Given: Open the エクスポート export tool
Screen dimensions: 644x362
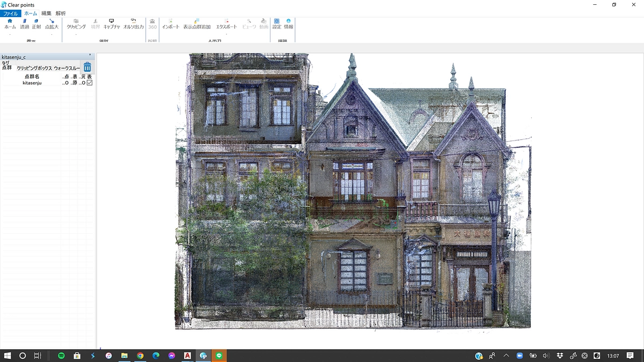Looking at the screenshot, I should click(x=226, y=24).
